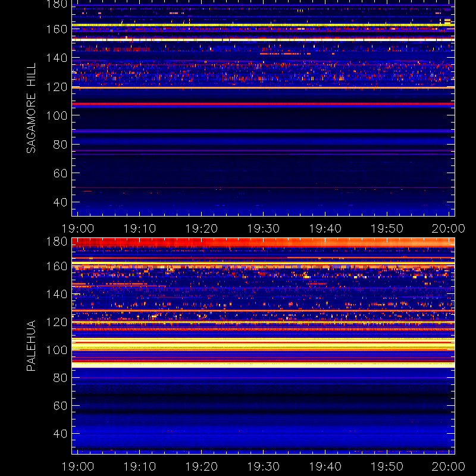476x476 pixels.
Task: Click the 19:20 time label of Palehua plot
Action: pos(201,466)
